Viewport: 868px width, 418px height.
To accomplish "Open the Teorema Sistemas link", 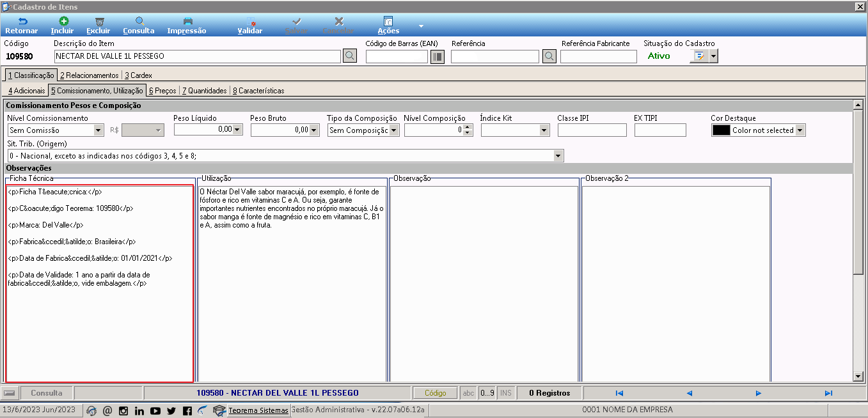I will (x=258, y=410).
